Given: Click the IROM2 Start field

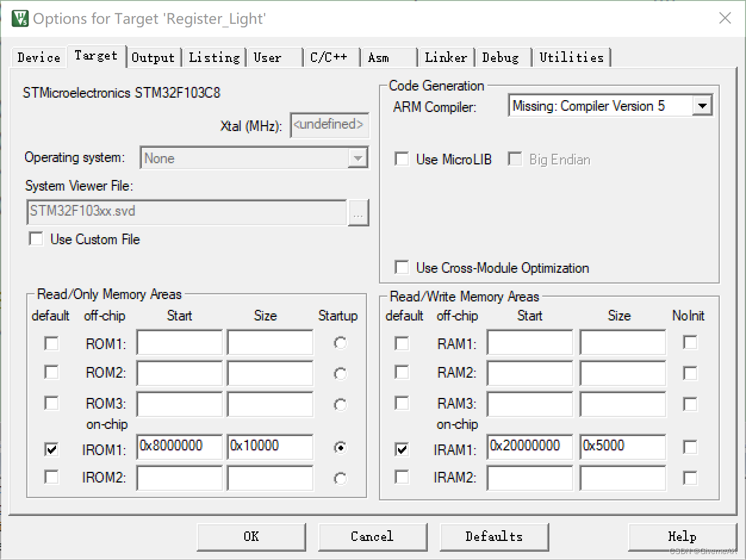Looking at the screenshot, I should 179,478.
